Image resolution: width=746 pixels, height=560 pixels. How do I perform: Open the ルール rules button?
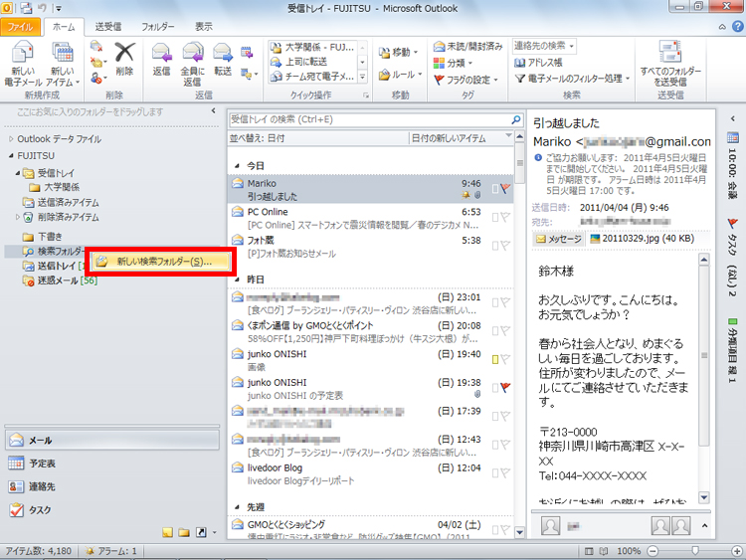pyautogui.click(x=401, y=75)
